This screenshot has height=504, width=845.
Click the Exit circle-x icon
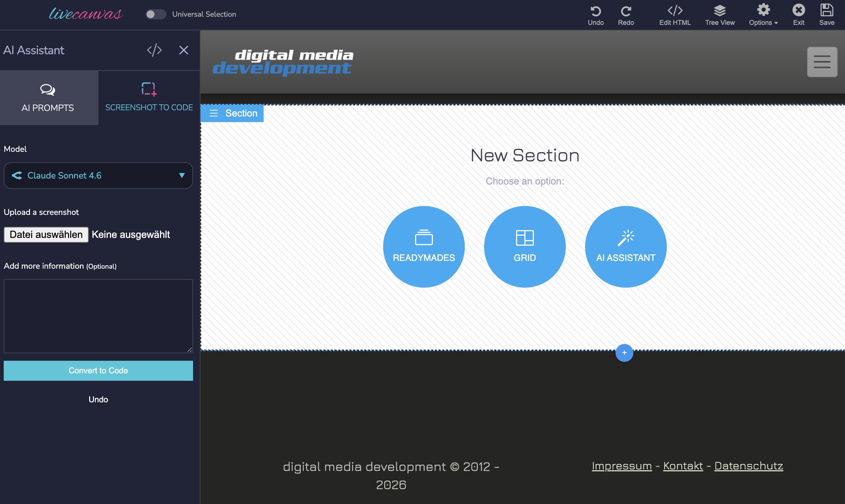799,10
